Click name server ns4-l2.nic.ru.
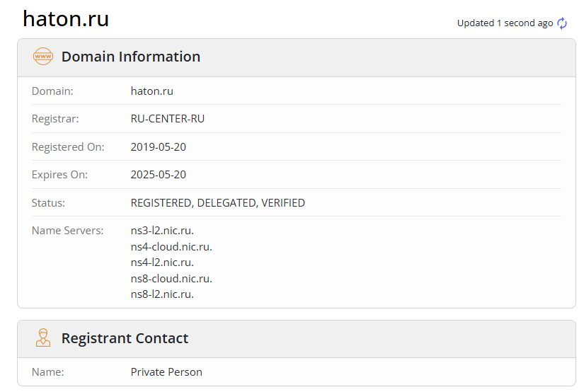The height and width of the screenshot is (392, 579). (162, 263)
